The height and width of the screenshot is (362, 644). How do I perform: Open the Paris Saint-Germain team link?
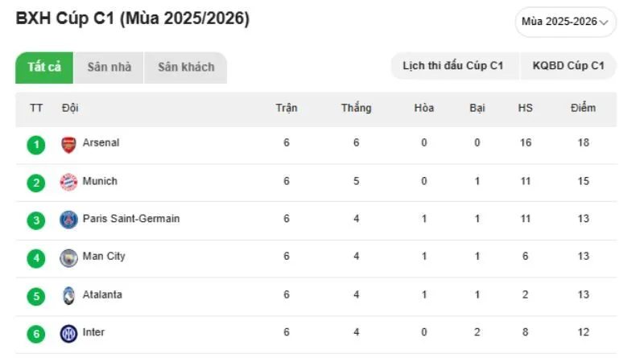[x=131, y=219]
